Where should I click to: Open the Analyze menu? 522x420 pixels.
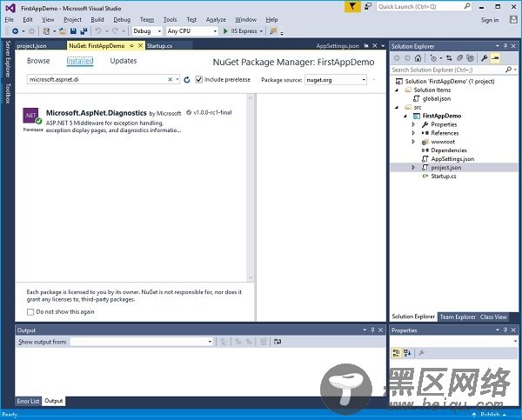tap(216, 20)
